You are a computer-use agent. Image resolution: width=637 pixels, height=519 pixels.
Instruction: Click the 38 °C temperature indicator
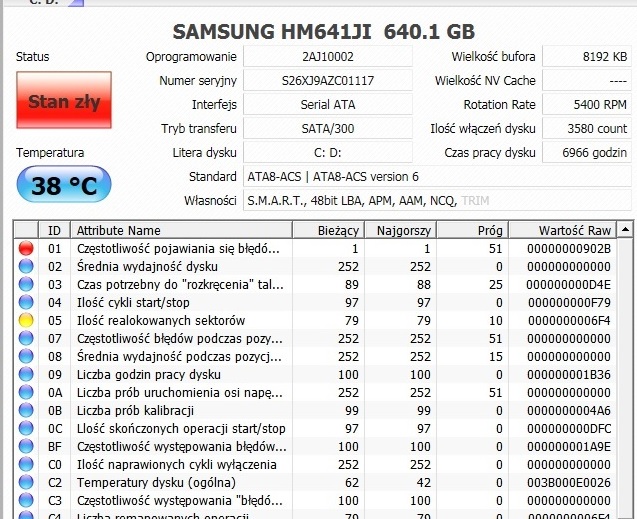click(x=64, y=184)
